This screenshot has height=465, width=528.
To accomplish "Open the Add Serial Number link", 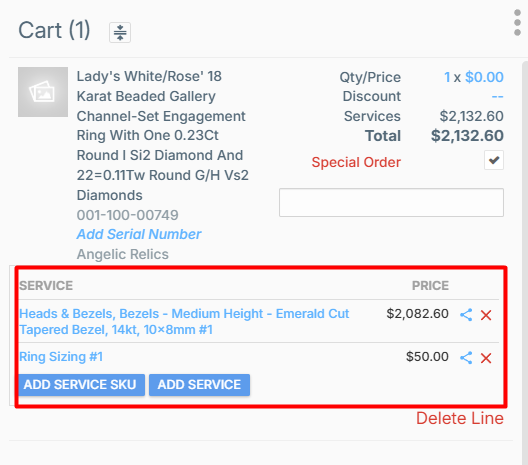I will pos(139,234).
